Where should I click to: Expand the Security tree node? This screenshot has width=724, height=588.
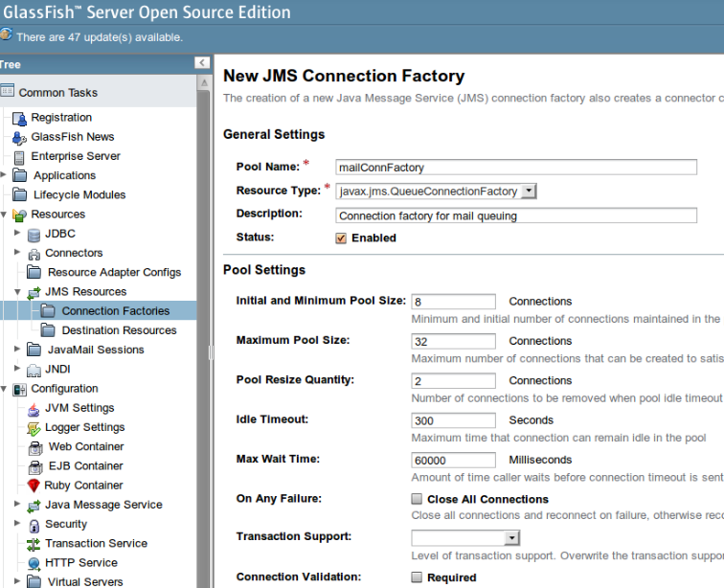point(17,523)
